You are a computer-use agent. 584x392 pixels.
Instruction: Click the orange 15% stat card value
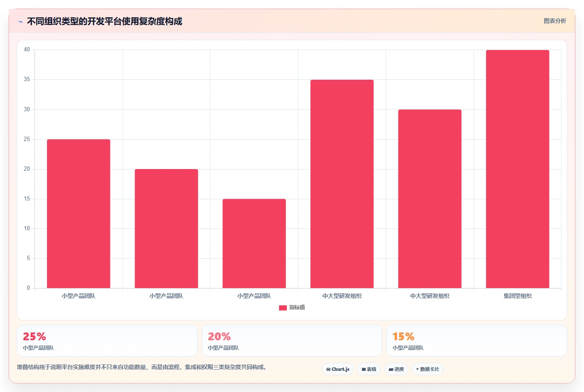point(403,336)
